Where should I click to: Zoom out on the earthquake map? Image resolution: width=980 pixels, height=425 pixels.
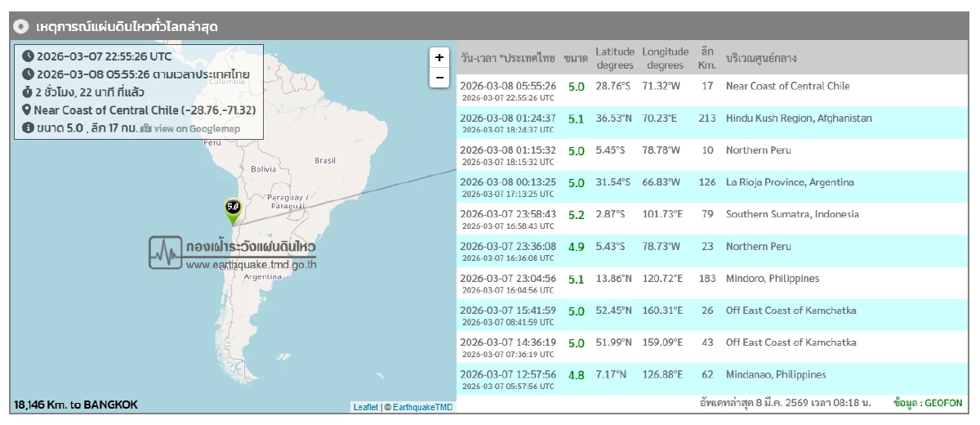click(439, 78)
